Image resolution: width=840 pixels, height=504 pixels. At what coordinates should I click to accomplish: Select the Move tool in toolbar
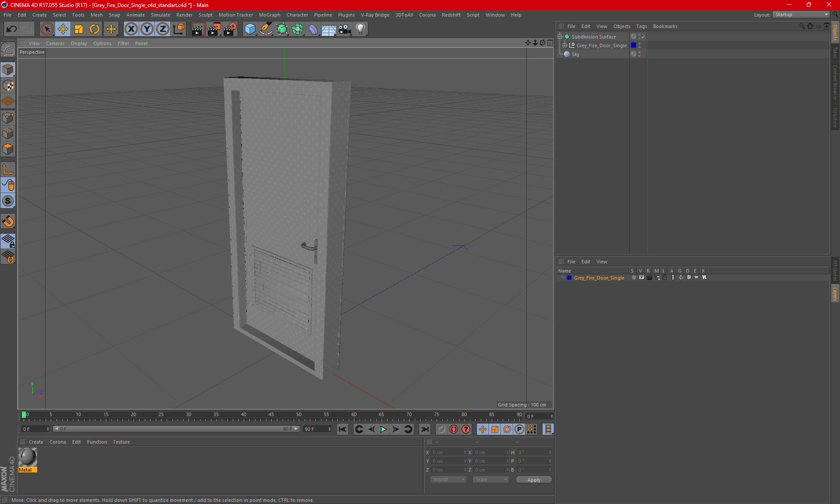pyautogui.click(x=63, y=29)
